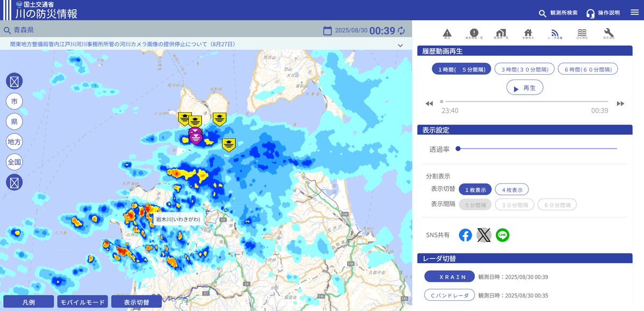Step back with the rewind arrows
This screenshot has height=311, width=644.
click(429, 104)
